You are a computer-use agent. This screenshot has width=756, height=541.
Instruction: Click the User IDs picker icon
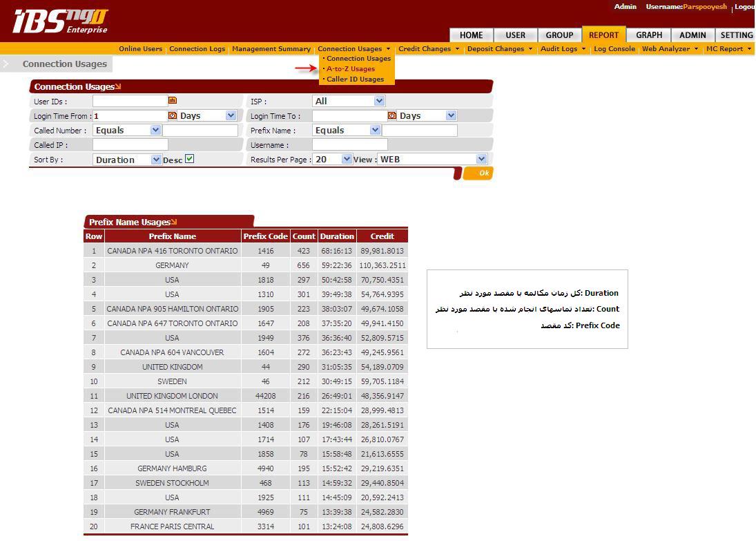point(173,101)
